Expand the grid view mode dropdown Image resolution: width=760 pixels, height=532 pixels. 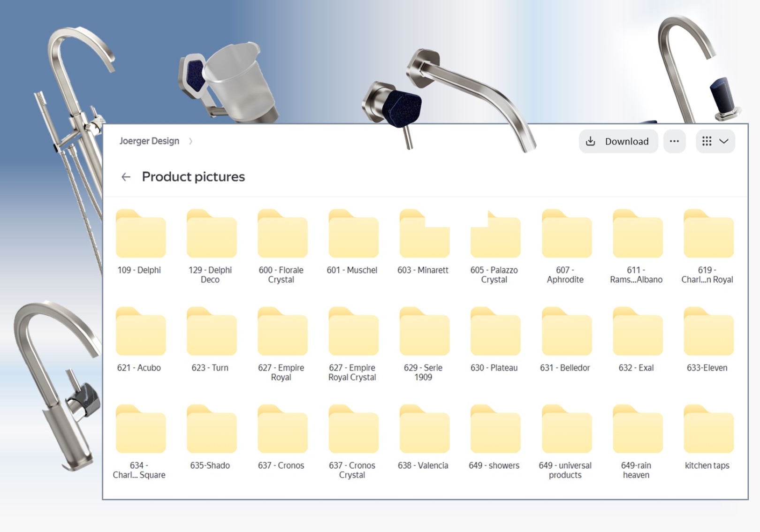coord(715,141)
